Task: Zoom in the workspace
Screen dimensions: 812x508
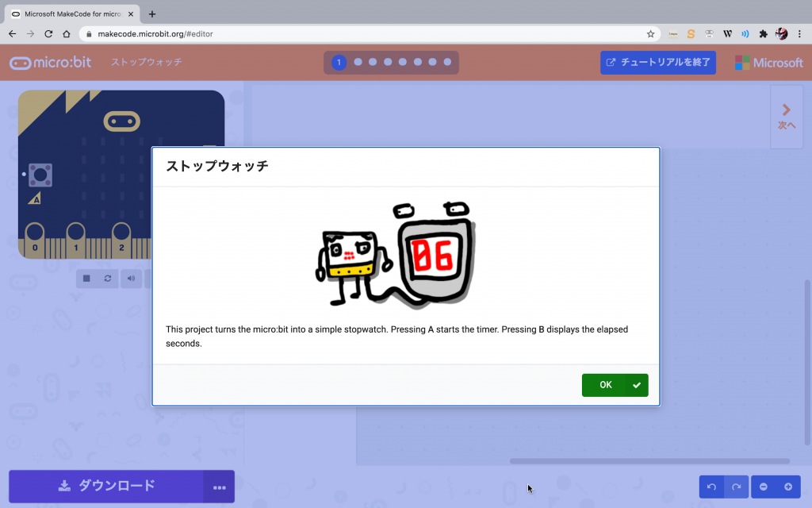Action: pyautogui.click(x=787, y=487)
